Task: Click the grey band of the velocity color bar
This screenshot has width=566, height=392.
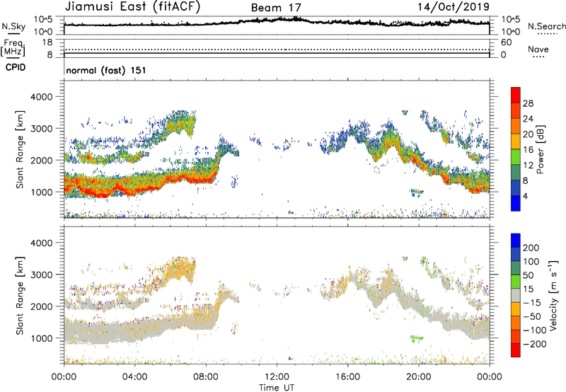Action: [x=516, y=296]
